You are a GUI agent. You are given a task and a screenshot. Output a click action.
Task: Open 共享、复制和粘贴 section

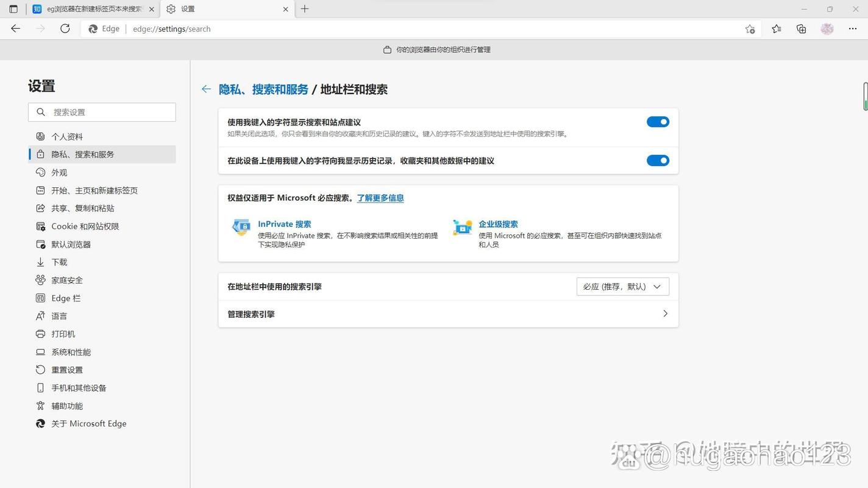tap(102, 208)
